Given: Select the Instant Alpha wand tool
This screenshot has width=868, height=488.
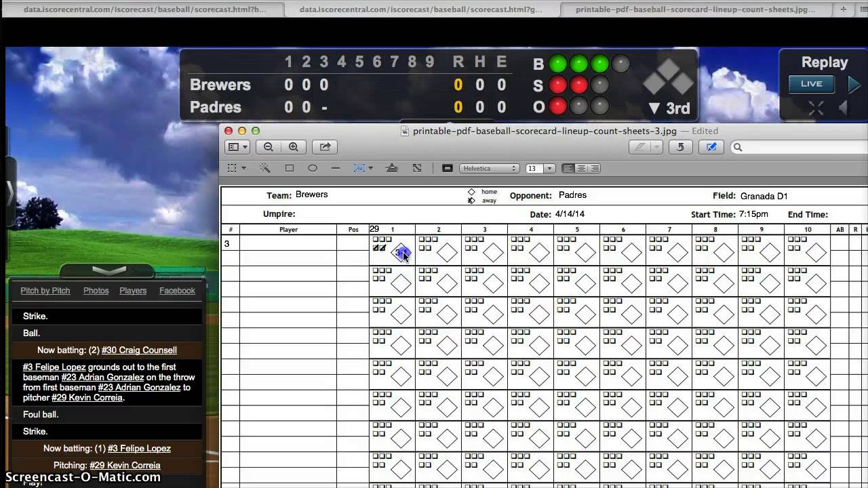Looking at the screenshot, I should coord(265,168).
